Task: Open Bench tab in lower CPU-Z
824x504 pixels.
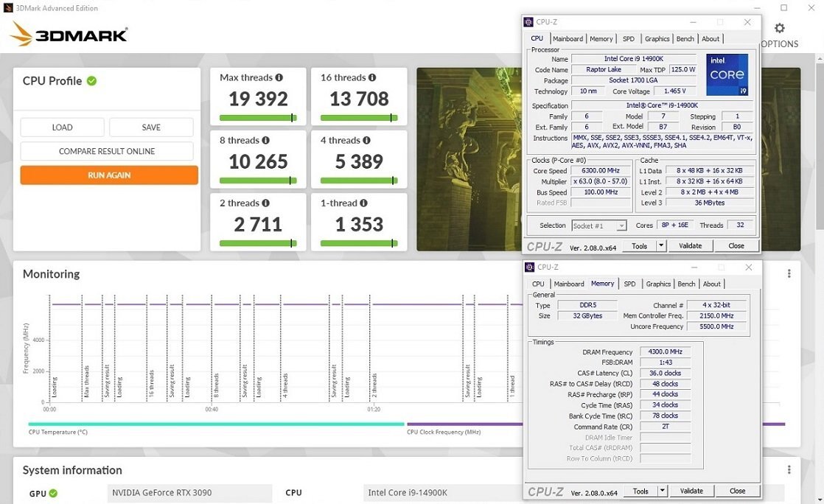Action: (685, 284)
